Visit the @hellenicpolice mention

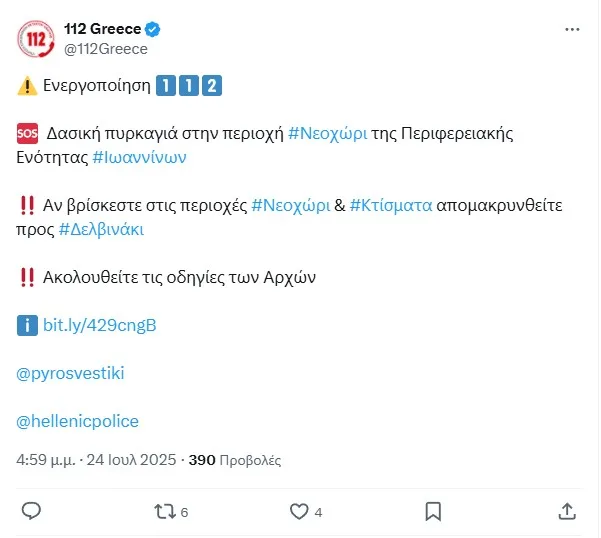[x=78, y=421]
